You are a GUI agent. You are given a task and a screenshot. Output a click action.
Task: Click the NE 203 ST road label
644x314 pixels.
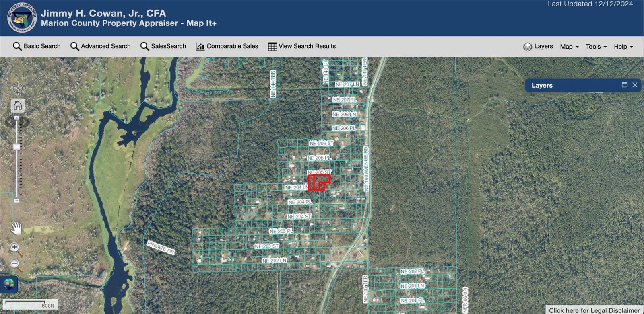266,246
